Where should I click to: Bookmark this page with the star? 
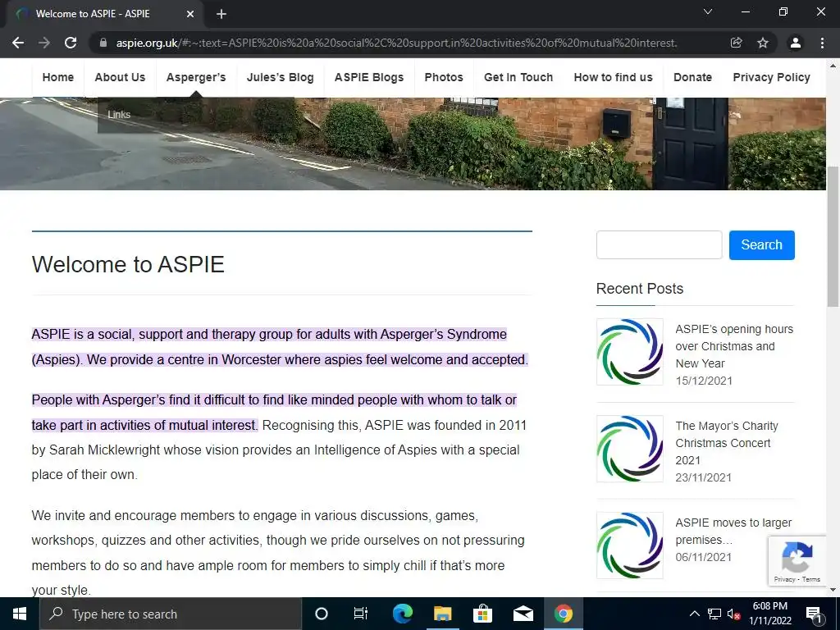tap(763, 43)
